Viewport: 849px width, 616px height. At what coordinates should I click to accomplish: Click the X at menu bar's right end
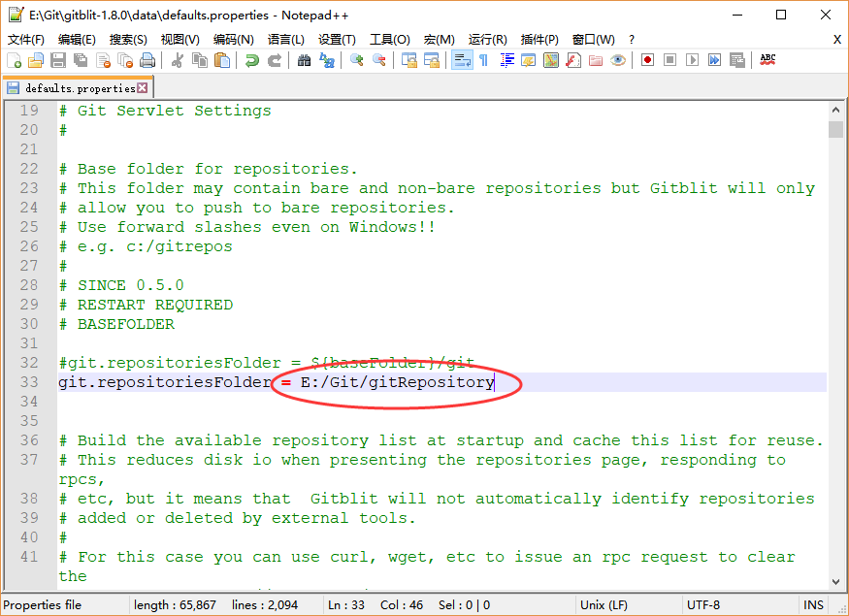pyautogui.click(x=837, y=40)
